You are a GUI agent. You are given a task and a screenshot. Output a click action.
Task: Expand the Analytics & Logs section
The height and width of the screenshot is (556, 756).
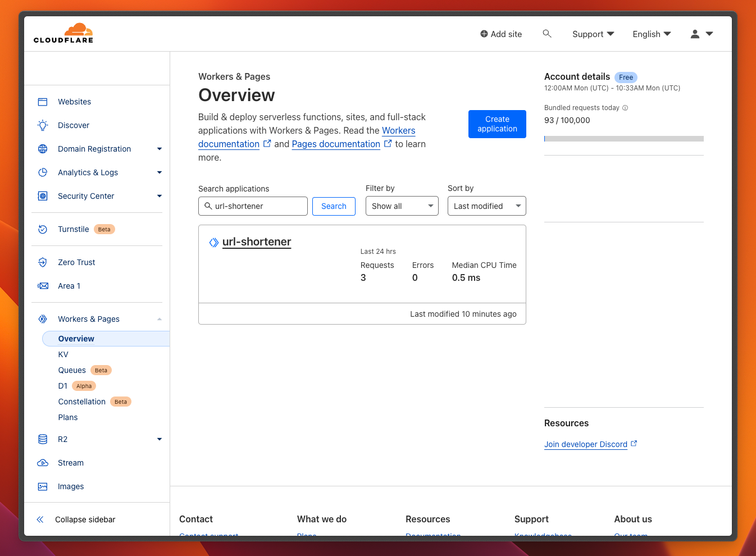[x=160, y=172]
